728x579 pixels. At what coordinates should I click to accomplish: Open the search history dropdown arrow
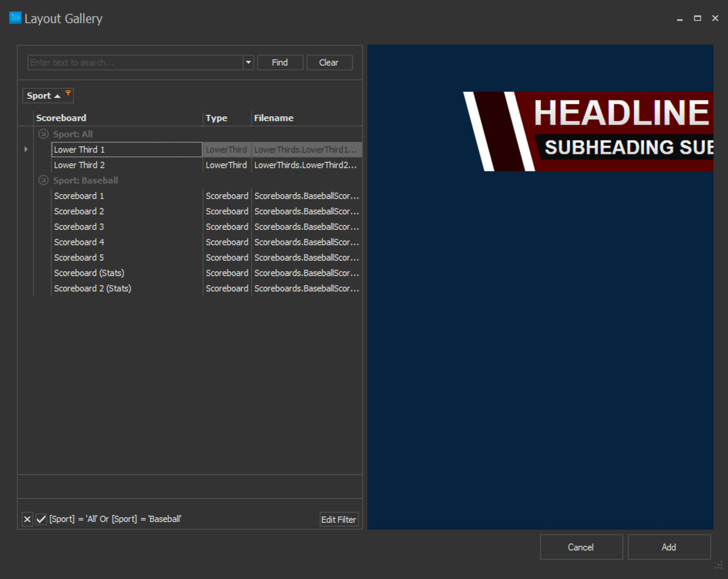[248, 62]
